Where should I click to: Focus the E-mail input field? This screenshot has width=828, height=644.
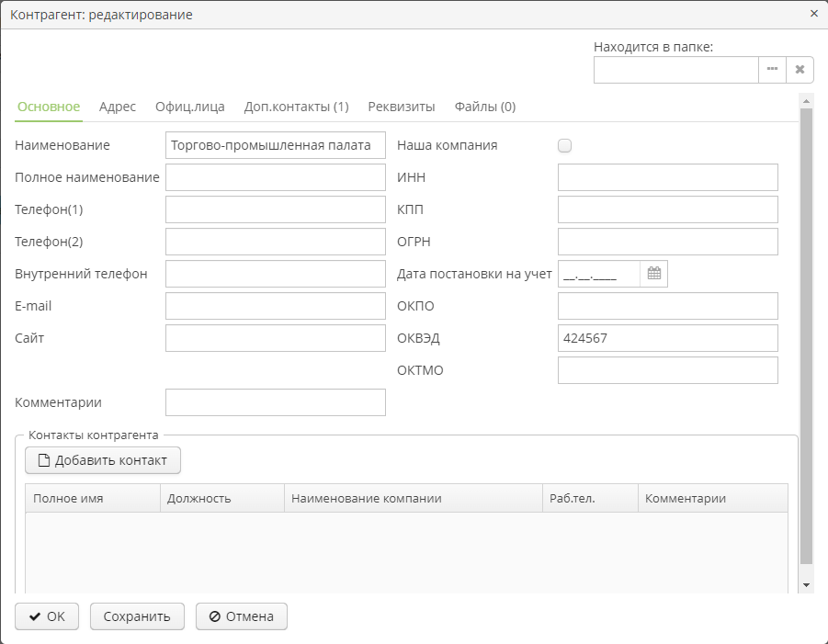click(275, 306)
